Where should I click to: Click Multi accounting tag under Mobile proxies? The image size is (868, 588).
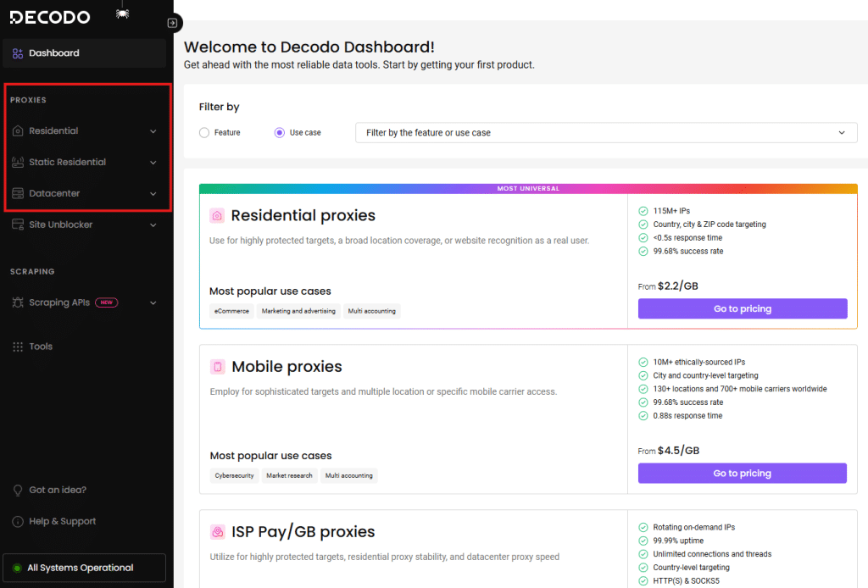pyautogui.click(x=349, y=475)
